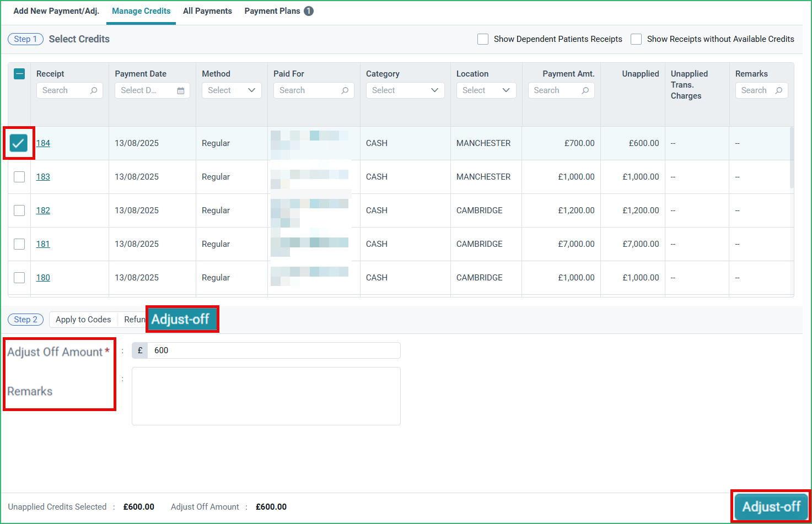Image resolution: width=812 pixels, height=524 pixels.
Task: Uncheck the checkbox for receipt 184
Action: [x=19, y=143]
